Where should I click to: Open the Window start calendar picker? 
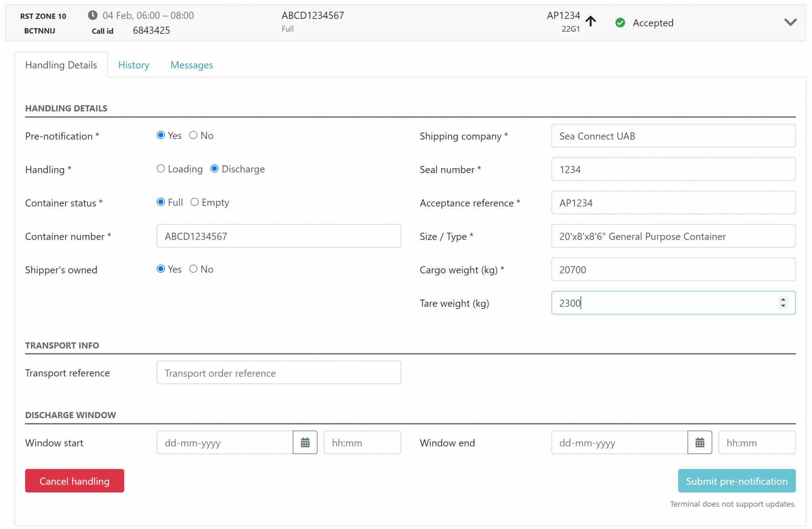click(305, 442)
